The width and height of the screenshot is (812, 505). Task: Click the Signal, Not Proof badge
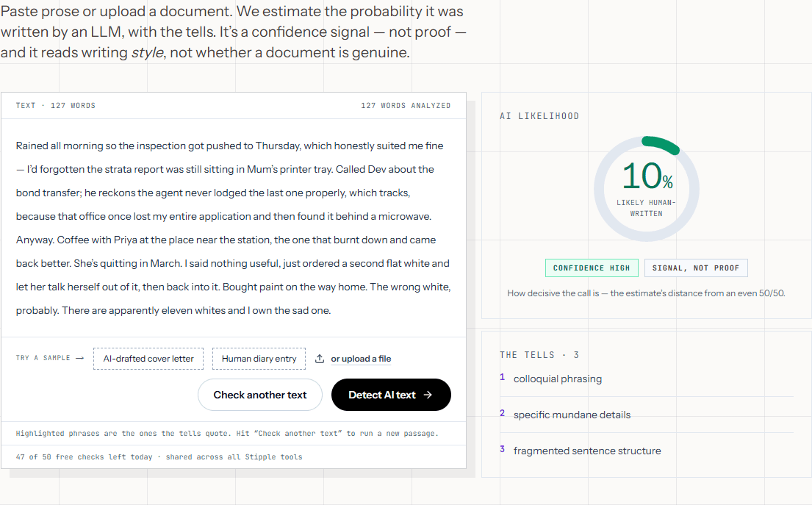[696, 268]
